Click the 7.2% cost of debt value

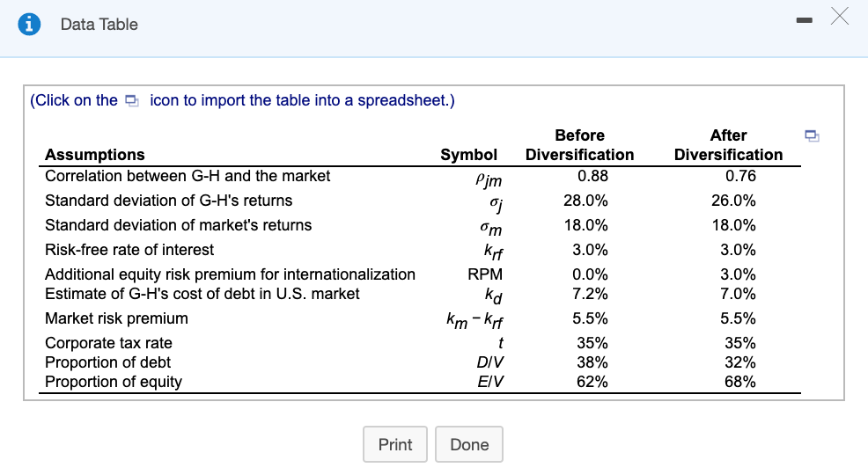(590, 294)
